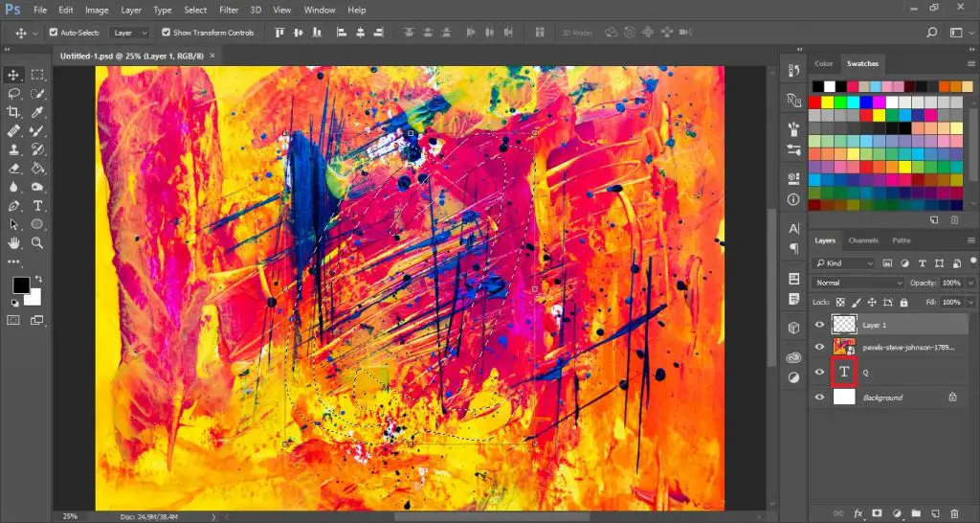980x523 pixels.
Task: Switch to the Paths tab
Action: (902, 240)
